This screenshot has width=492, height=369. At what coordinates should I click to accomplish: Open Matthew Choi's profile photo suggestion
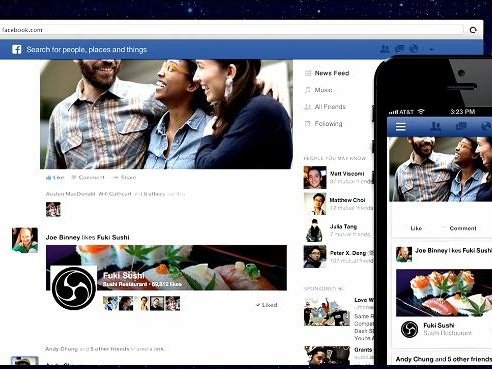point(315,204)
